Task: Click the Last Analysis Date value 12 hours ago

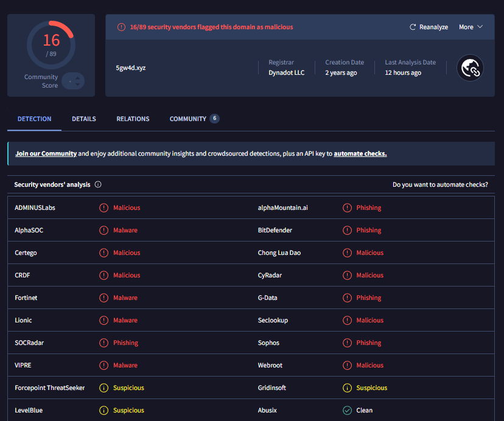Action: coord(403,72)
